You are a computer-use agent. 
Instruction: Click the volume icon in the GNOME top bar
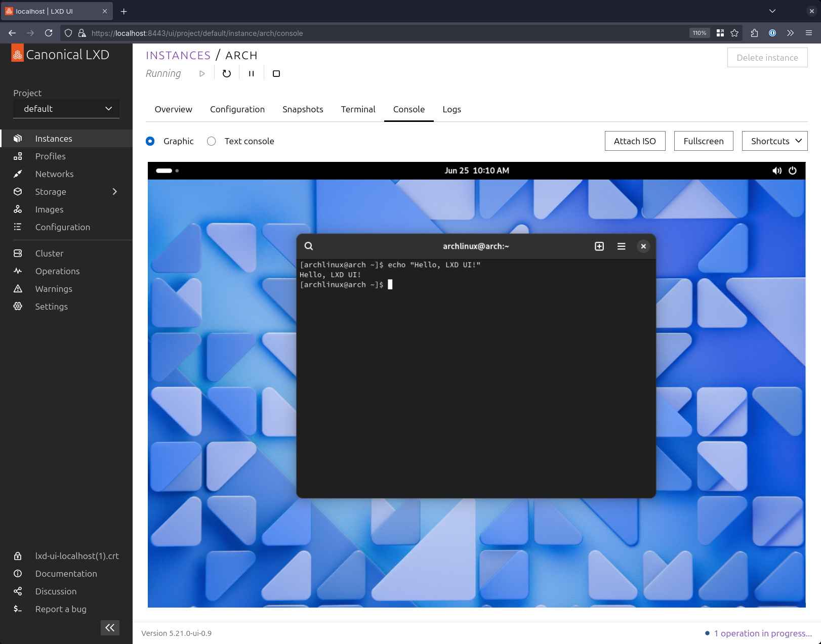click(776, 171)
